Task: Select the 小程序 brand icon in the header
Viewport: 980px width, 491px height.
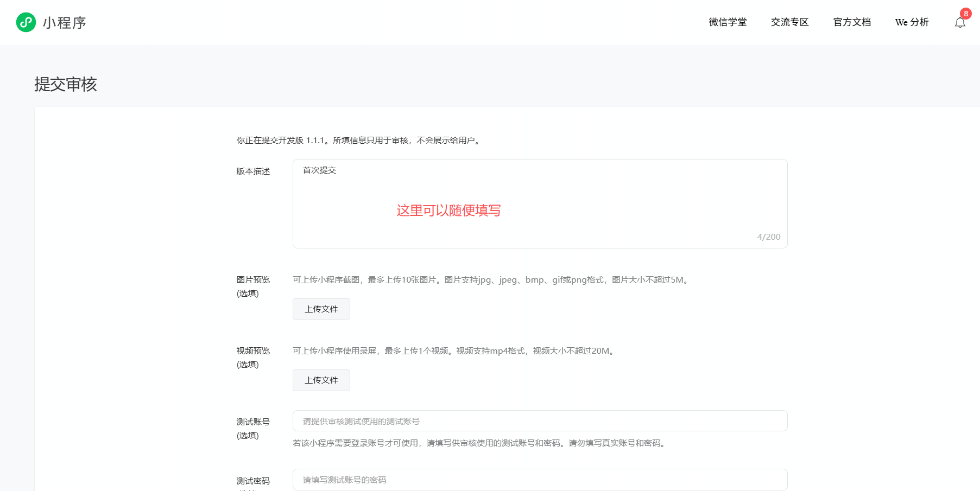Action: (x=26, y=22)
